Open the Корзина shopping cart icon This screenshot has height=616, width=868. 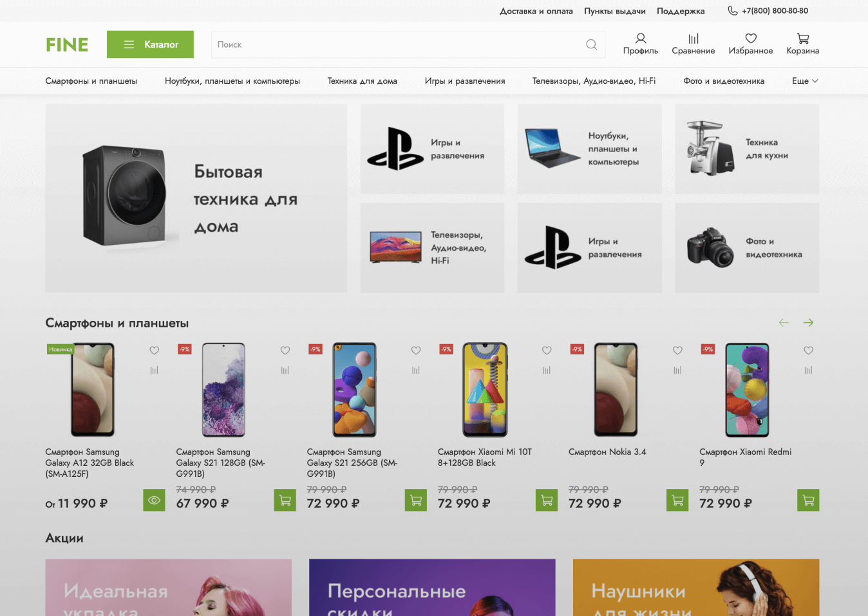802,39
